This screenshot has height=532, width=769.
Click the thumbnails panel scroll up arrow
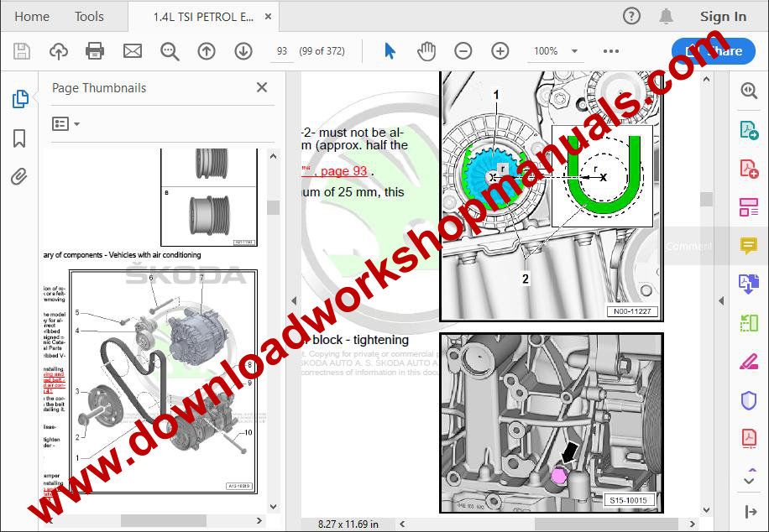pyautogui.click(x=273, y=156)
